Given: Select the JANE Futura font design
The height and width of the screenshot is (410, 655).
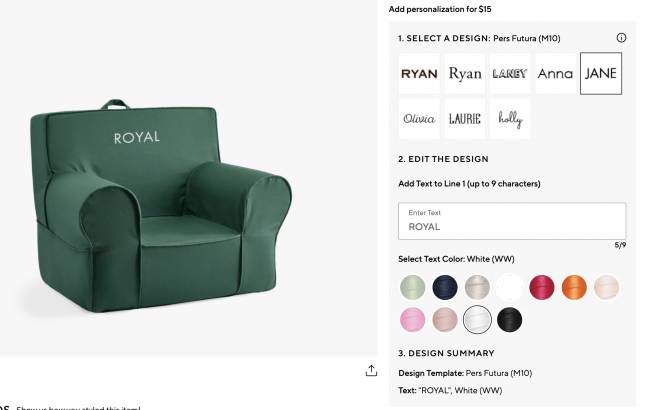Looking at the screenshot, I should click(x=601, y=74).
